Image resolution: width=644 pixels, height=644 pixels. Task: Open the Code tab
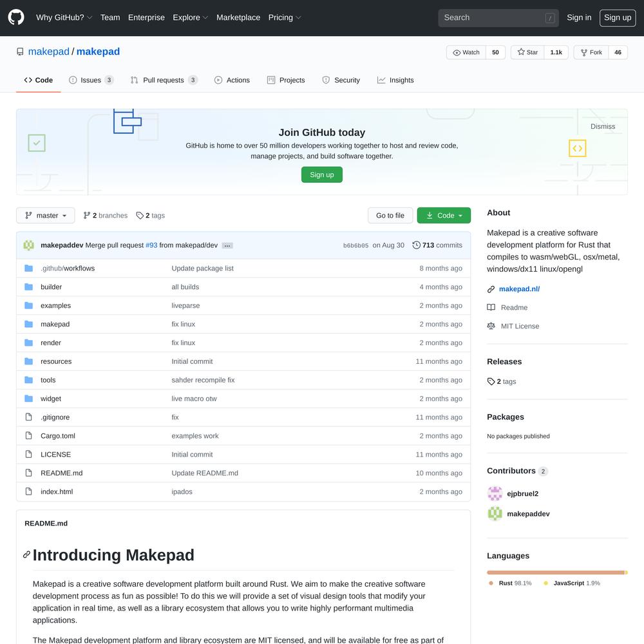[39, 80]
